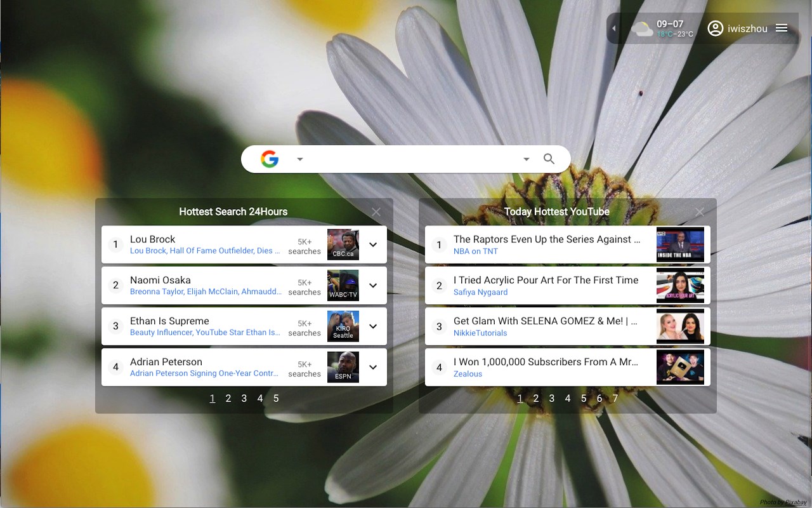812x508 pixels.
Task: Go to page 5 of Hottest Search
Action: (276, 399)
